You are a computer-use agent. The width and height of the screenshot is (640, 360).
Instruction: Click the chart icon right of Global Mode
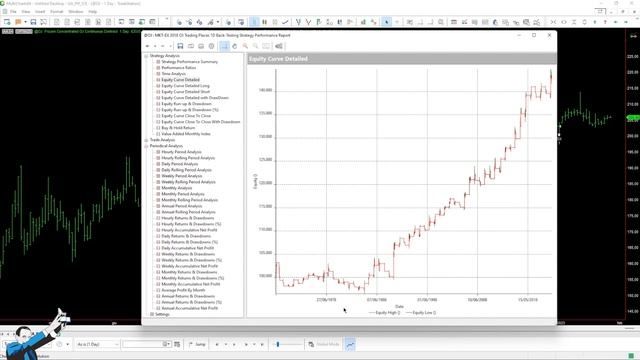tap(350, 344)
